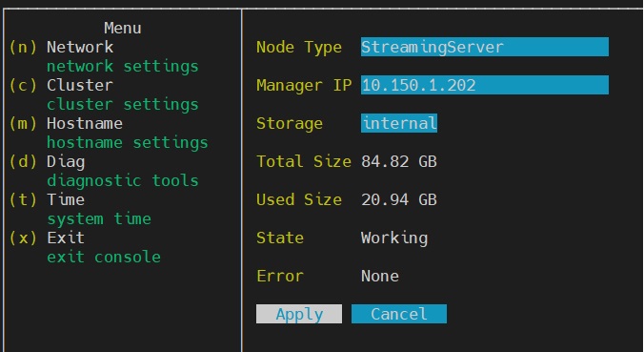Click the (n) shortcut key label
Screen dimensions: 644x352
click(23, 47)
